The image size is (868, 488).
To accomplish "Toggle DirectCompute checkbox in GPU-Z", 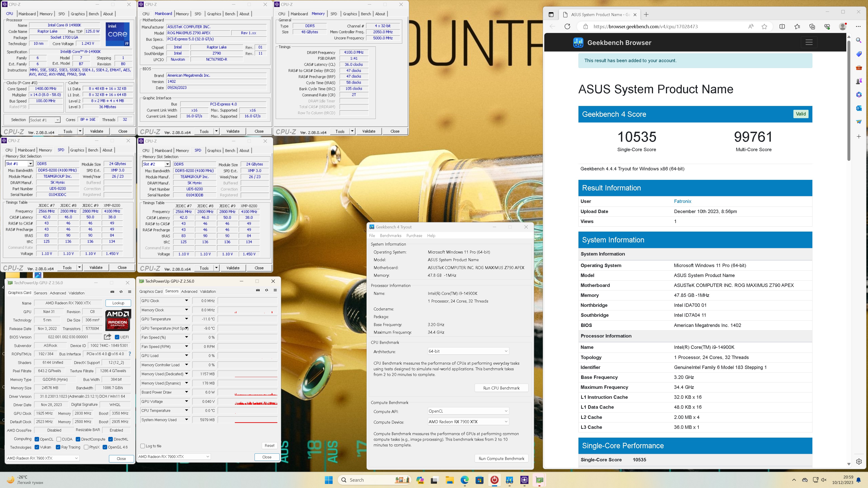I will (x=78, y=439).
